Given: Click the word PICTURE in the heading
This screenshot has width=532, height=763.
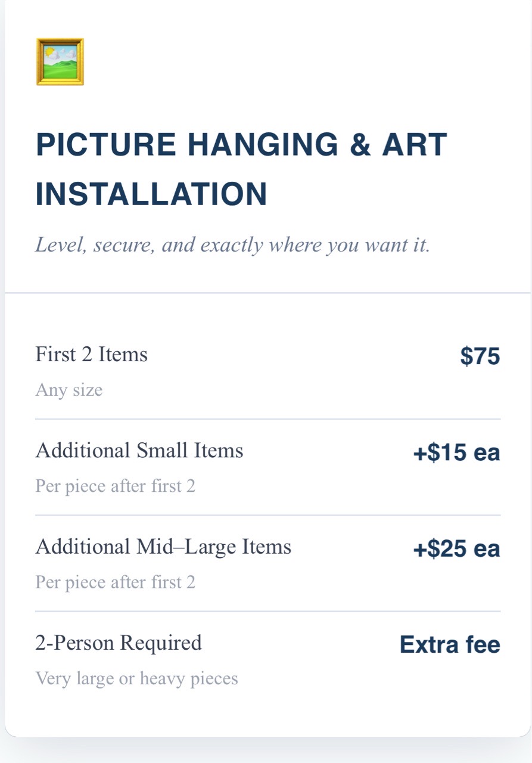Looking at the screenshot, I should [x=106, y=145].
